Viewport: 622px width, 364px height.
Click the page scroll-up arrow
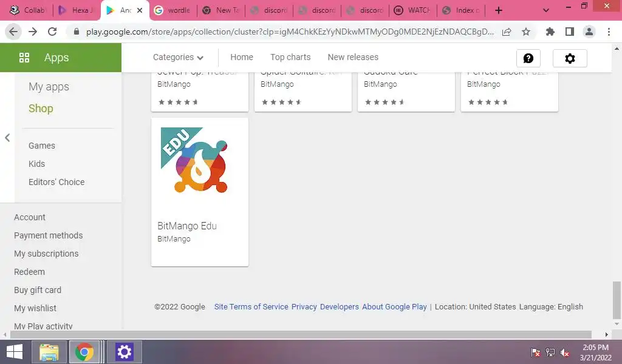(617, 49)
